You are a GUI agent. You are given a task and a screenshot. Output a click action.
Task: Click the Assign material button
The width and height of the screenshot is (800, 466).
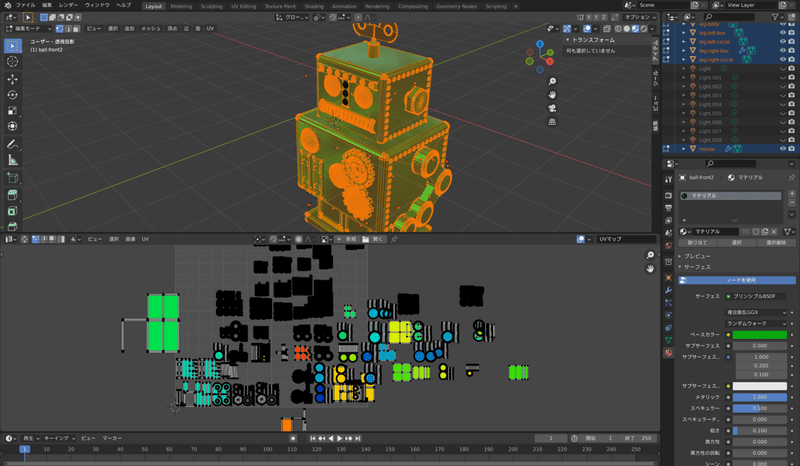tap(697, 243)
